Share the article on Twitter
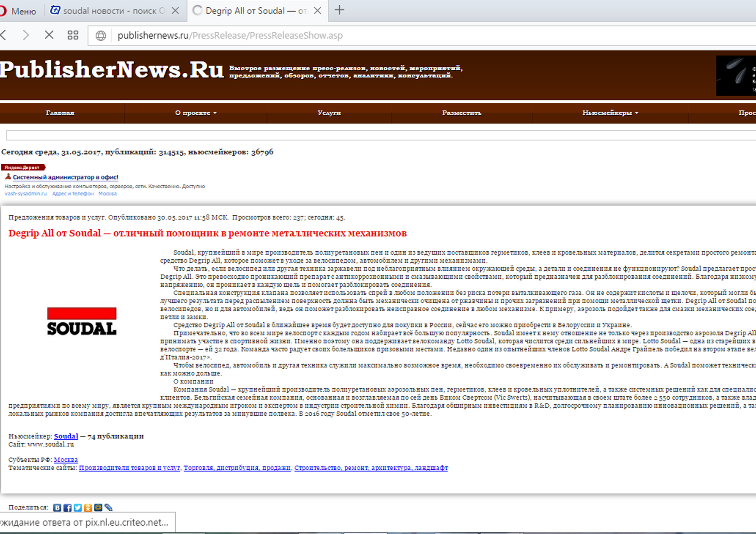756x534 pixels. point(78,508)
